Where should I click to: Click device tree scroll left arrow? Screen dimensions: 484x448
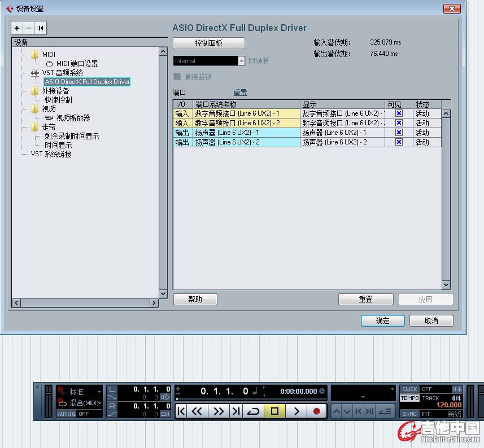16,303
